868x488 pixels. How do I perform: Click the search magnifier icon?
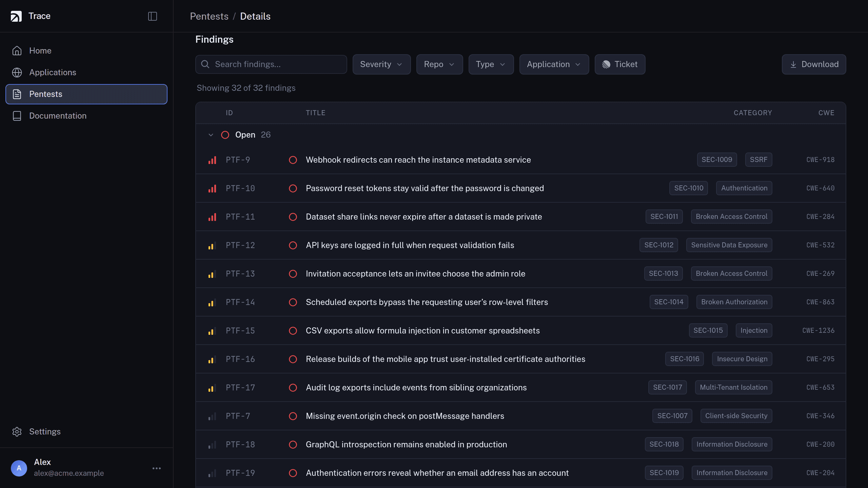pos(205,64)
